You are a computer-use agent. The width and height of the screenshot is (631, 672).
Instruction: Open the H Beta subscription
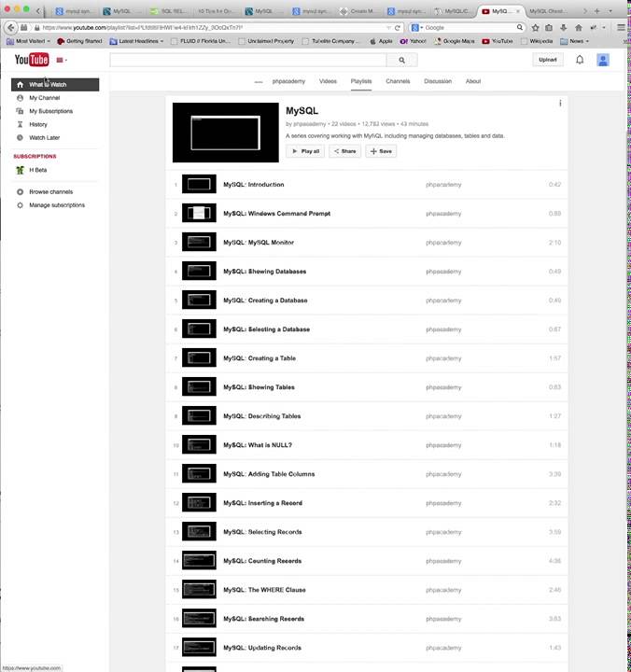click(37, 170)
